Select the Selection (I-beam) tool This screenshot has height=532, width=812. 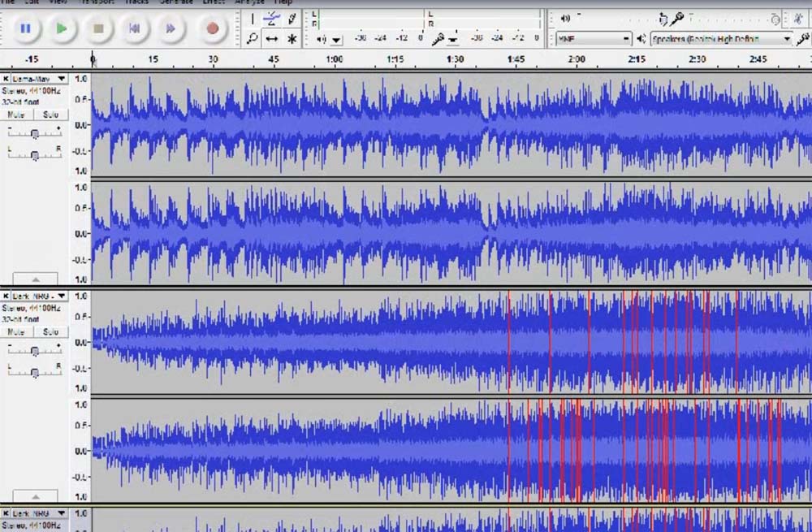(253, 19)
